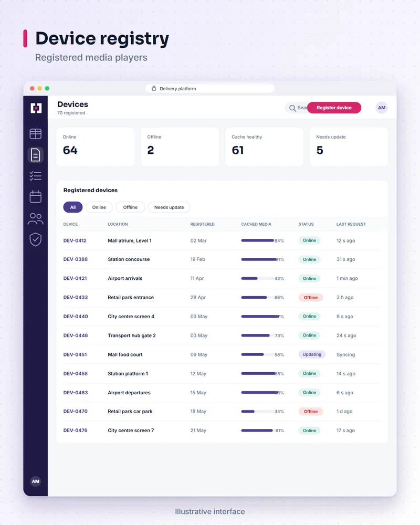
Task: Click the AM avatar in the top header
Action: [x=382, y=108]
